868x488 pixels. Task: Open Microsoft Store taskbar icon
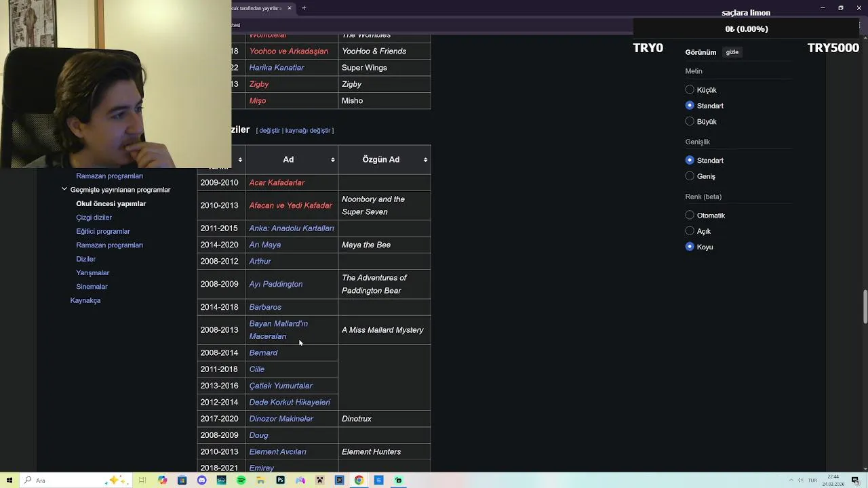pyautogui.click(x=182, y=480)
